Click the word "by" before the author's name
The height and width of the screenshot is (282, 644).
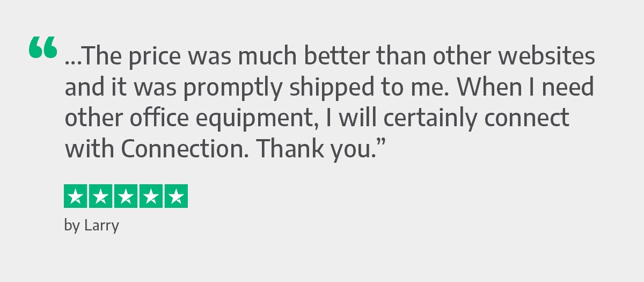71,226
